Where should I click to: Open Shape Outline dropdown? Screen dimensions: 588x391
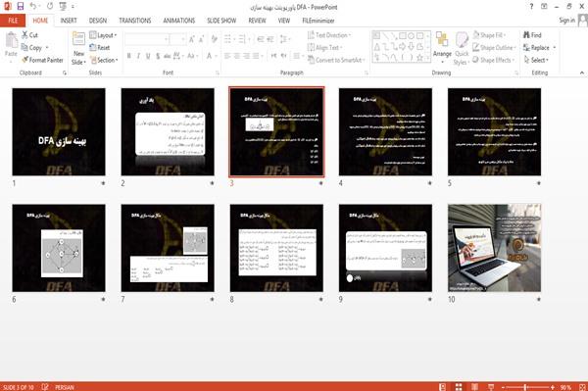coord(494,48)
